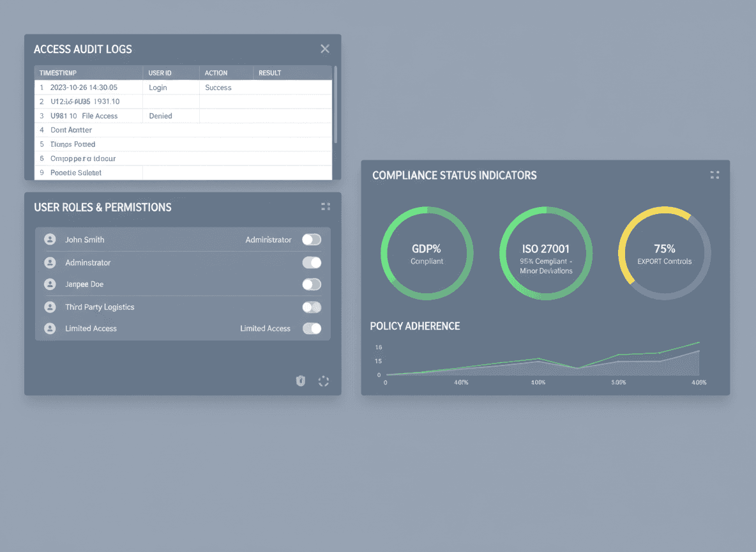
Task: Select John Smith's user avatar icon
Action: pos(50,240)
